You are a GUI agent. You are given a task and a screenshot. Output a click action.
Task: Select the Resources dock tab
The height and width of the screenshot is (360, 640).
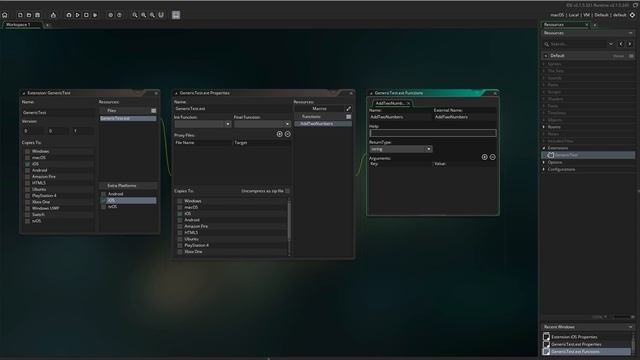[x=565, y=24]
